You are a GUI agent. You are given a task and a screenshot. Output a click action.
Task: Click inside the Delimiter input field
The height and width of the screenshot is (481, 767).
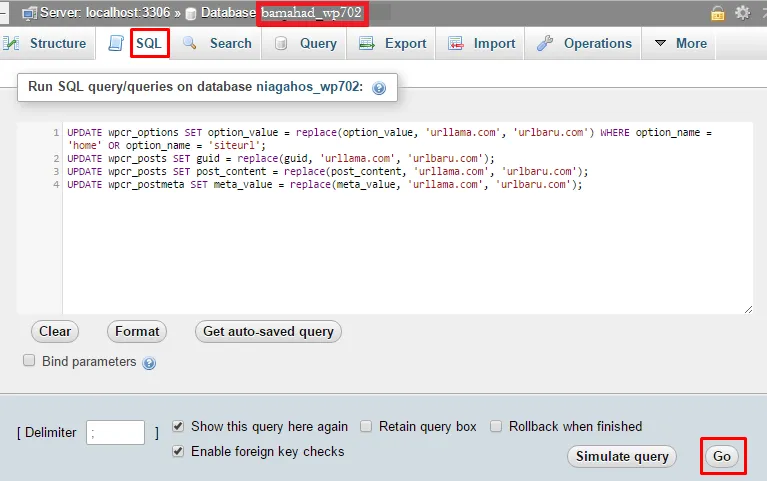coord(115,433)
